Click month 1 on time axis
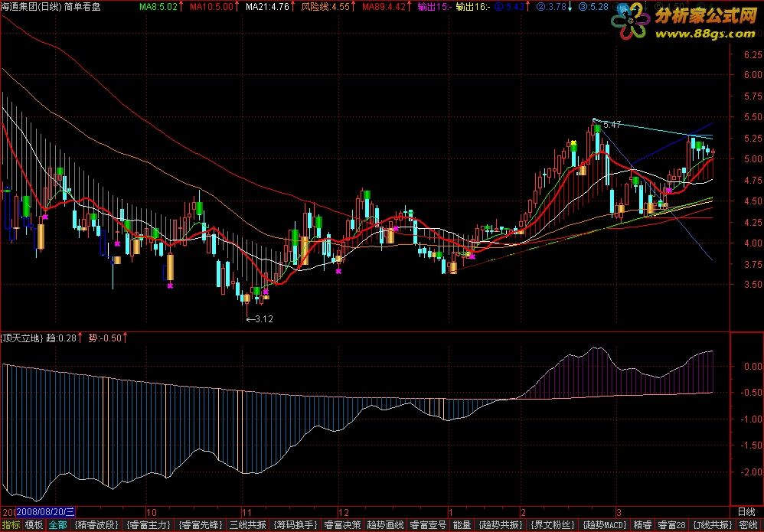The height and width of the screenshot is (532, 764). pos(451,512)
